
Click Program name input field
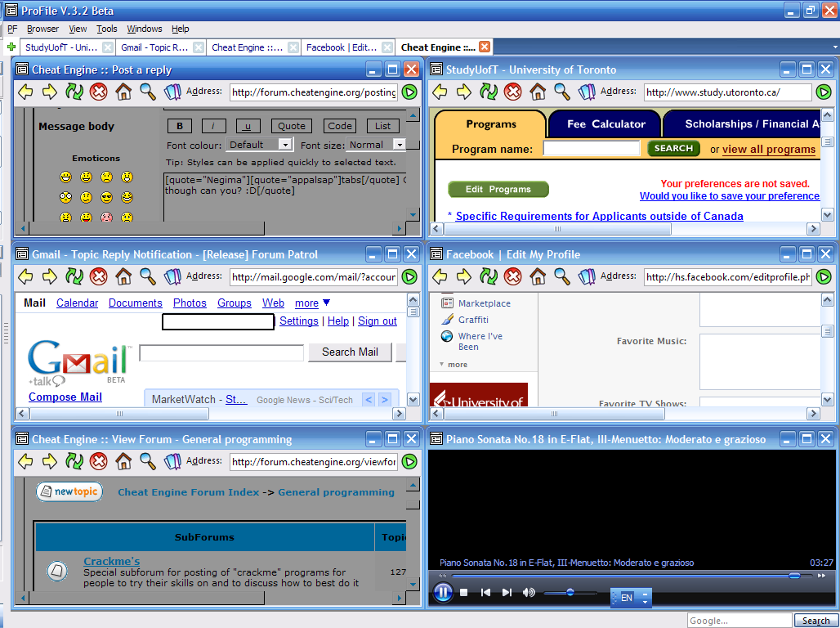pos(592,149)
